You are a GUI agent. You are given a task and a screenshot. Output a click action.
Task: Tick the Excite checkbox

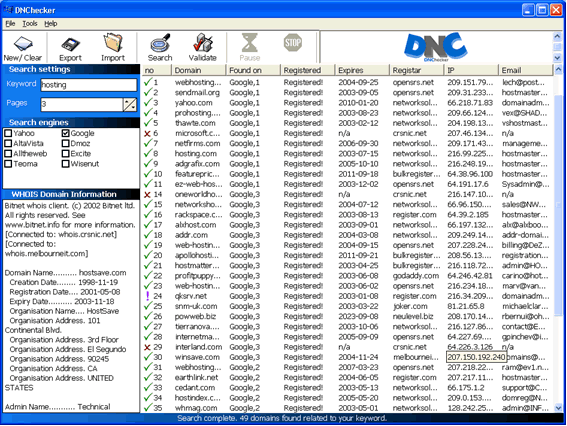tap(65, 153)
